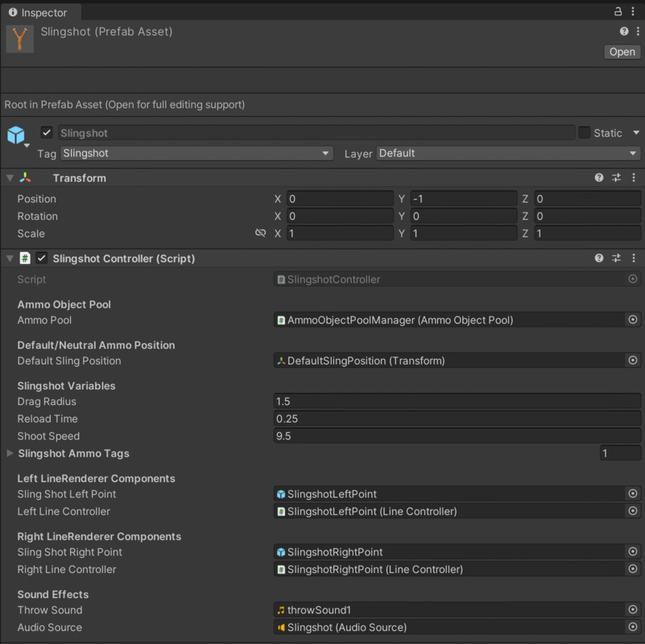Open Transform component help icon
Viewport: 645px width, 644px height.
(599, 178)
